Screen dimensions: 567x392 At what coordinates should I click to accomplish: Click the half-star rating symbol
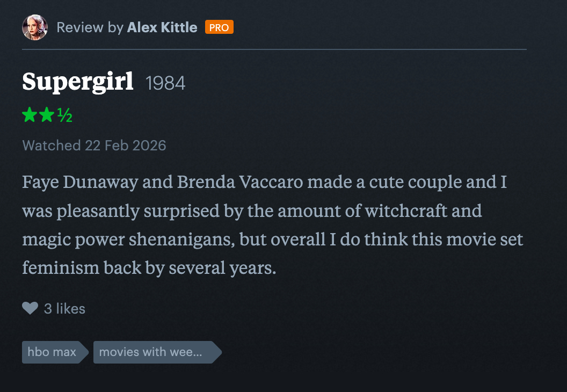(x=65, y=115)
